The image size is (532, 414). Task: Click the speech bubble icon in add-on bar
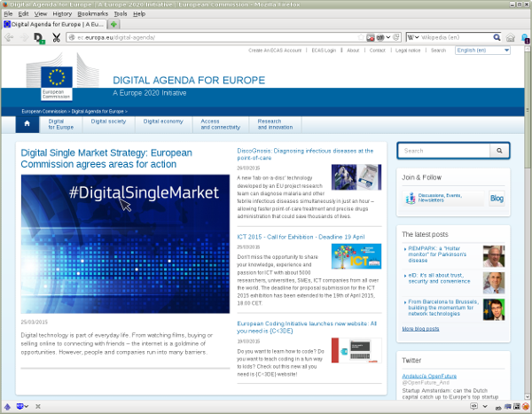(474, 406)
